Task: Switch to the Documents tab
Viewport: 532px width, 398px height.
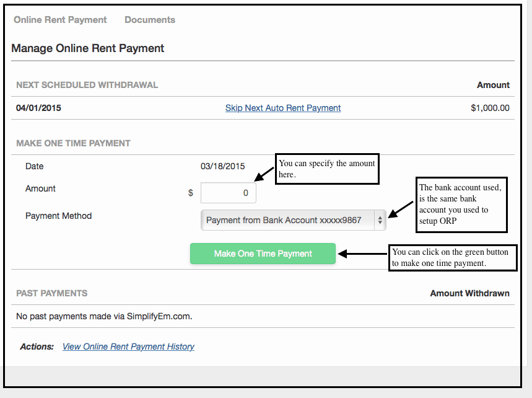Action: (150, 20)
